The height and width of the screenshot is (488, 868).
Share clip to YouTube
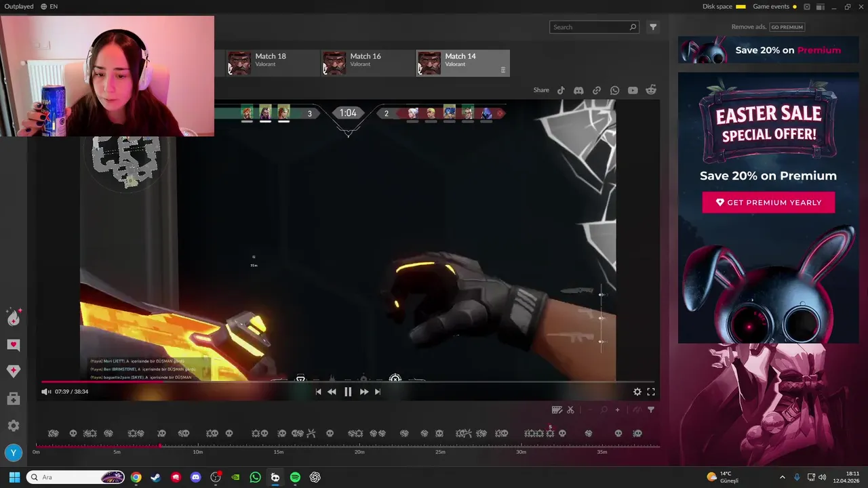633,90
